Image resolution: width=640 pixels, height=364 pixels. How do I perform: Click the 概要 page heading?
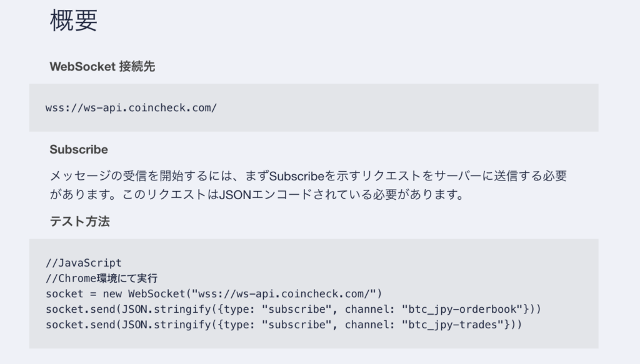click(74, 21)
